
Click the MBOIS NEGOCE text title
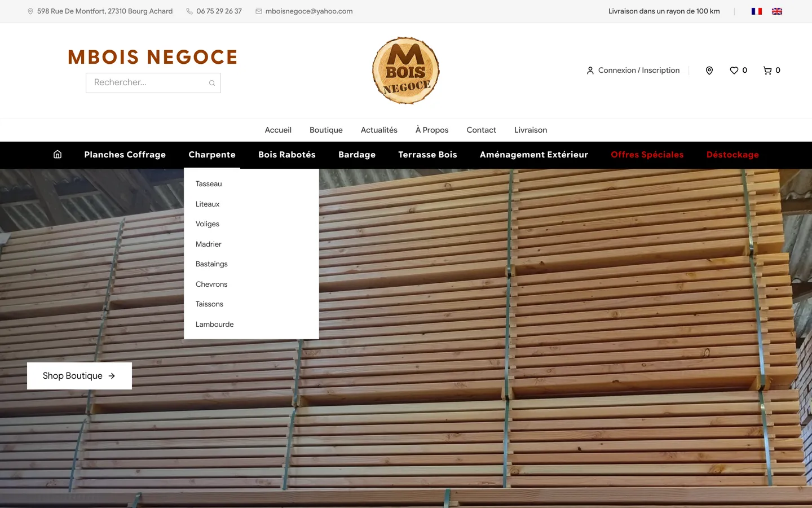153,57
